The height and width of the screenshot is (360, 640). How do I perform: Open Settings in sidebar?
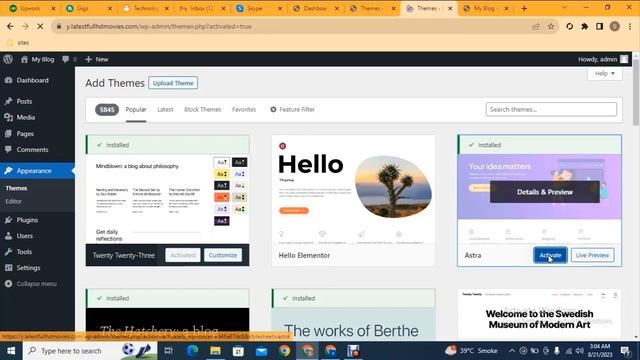[x=28, y=268]
